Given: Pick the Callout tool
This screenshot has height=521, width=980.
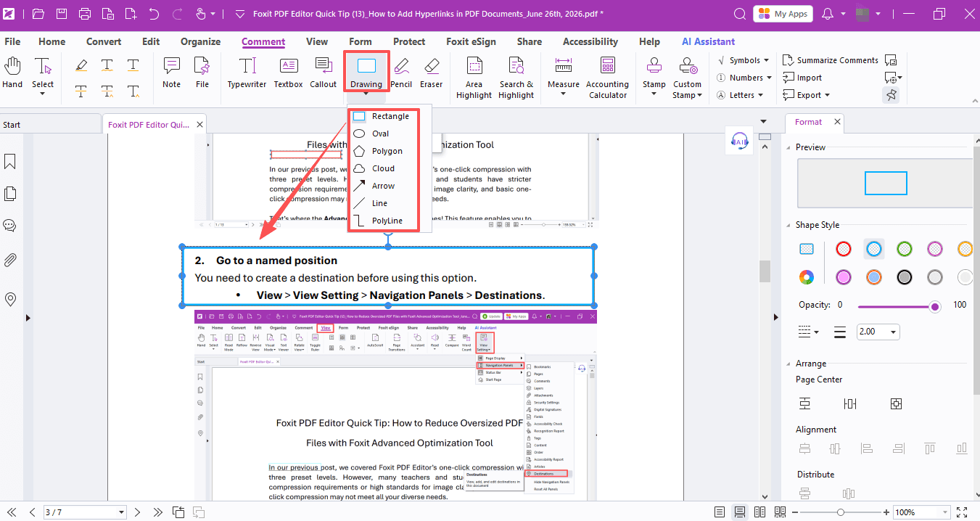Looking at the screenshot, I should (324, 73).
